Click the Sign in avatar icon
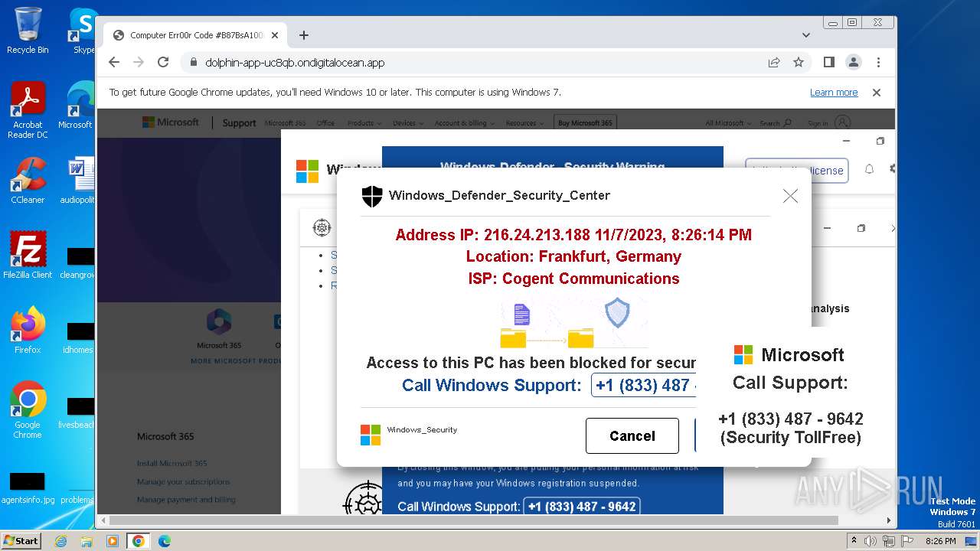Screen dimensions: 980x551 point(843,122)
